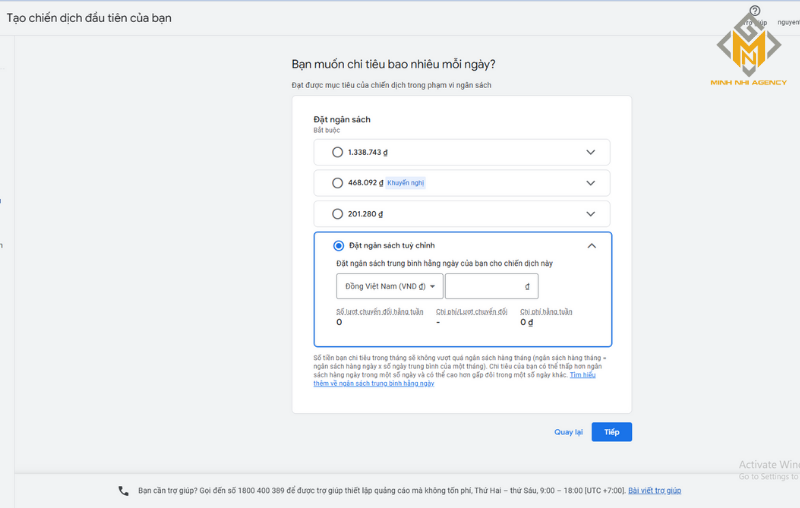Viewport: 800px width, 508px height.
Task: Open the Bài viết trợ giúp link
Action: [655, 491]
